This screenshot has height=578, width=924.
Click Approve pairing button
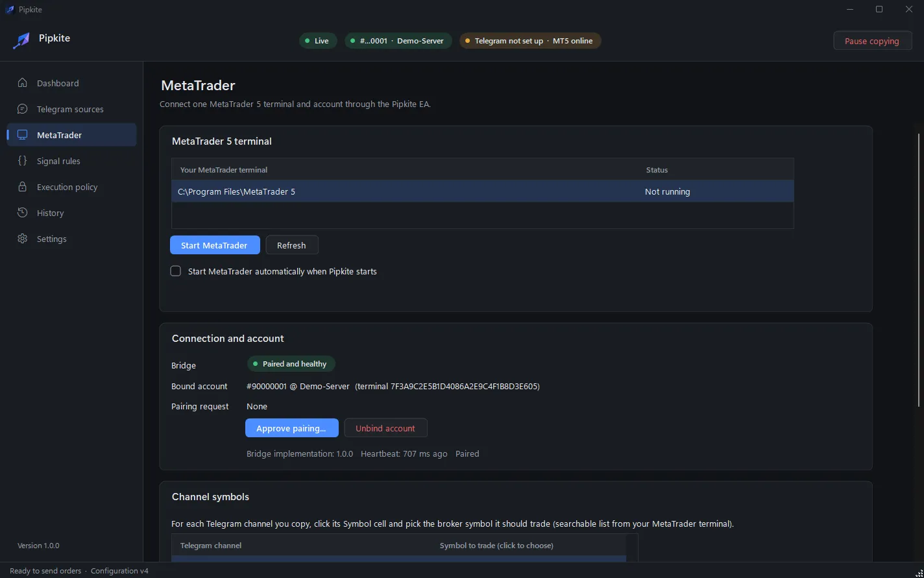tap(292, 428)
